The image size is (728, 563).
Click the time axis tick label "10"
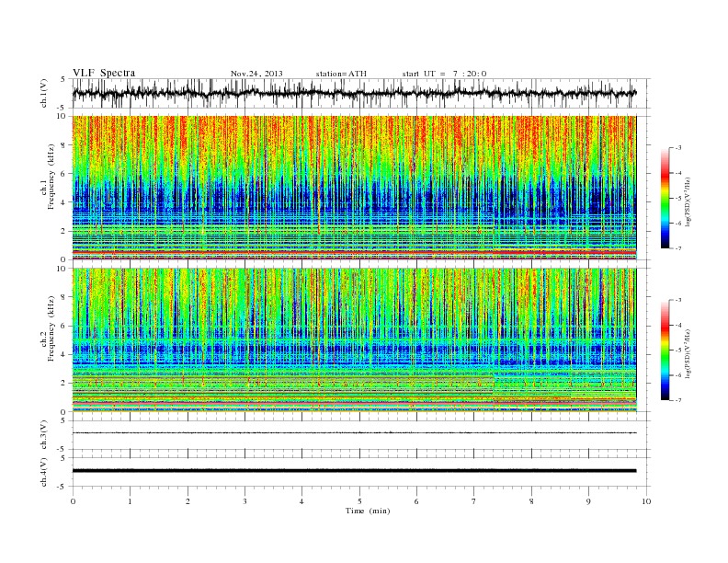[646, 501]
